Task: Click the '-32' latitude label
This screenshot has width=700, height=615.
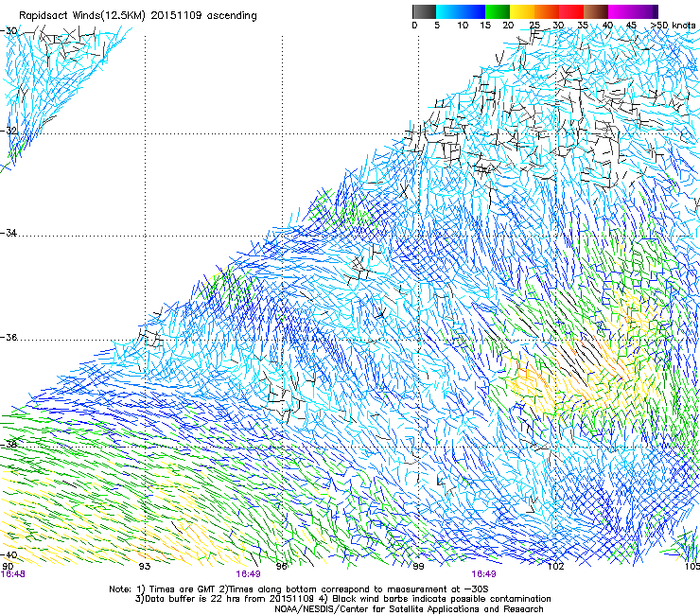Action: point(9,131)
